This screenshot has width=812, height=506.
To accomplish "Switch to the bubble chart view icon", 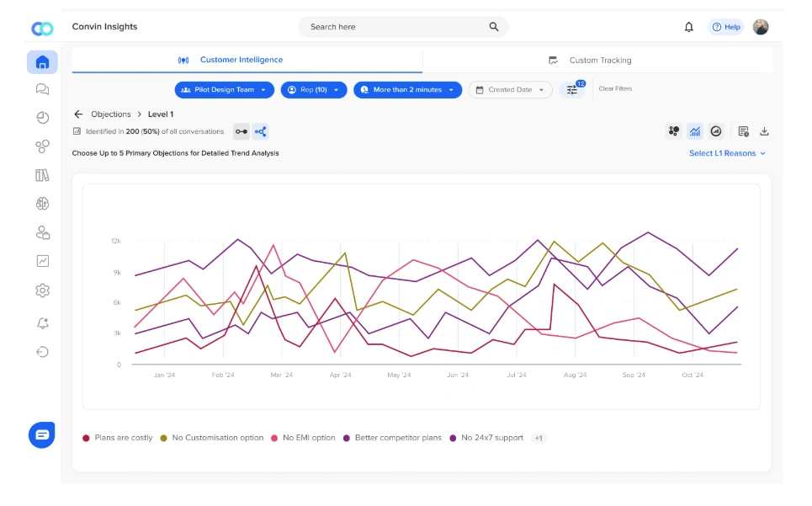I will point(673,131).
